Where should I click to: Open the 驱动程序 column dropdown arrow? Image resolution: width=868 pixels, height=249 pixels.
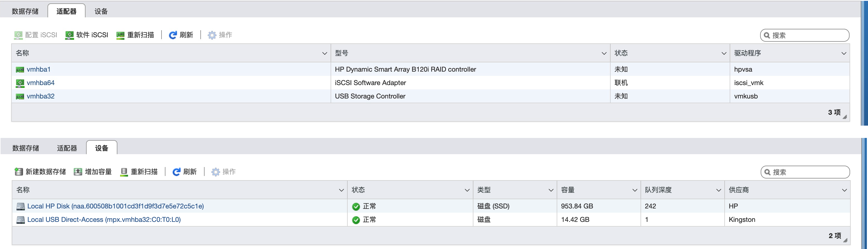[x=844, y=53]
